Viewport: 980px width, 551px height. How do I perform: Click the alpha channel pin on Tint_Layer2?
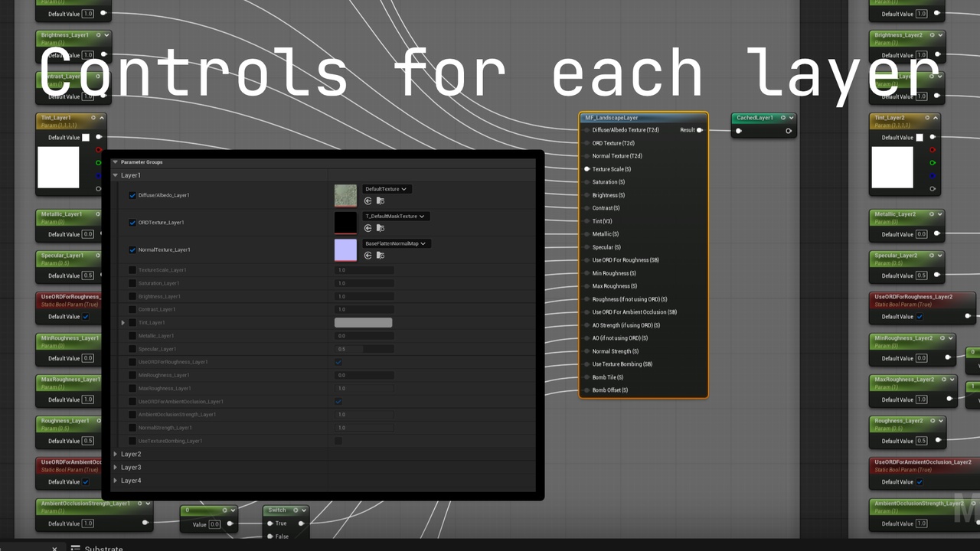coord(933,189)
